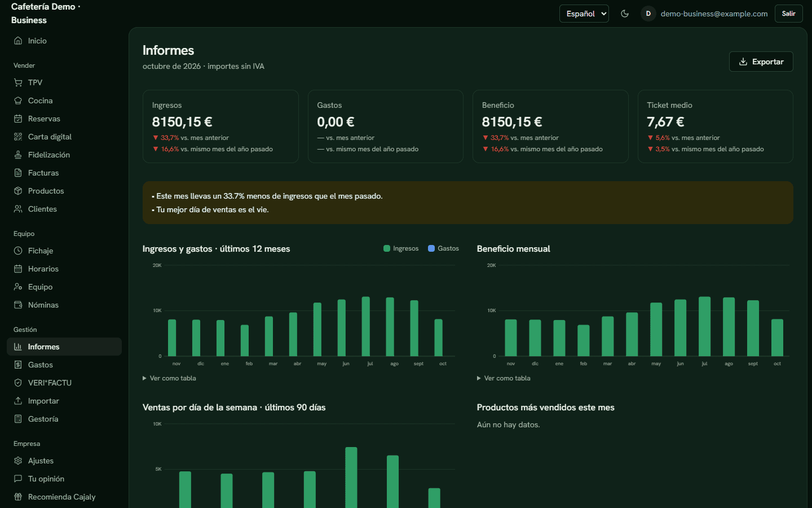Click the demo-business@example.com account email
The width and height of the screenshot is (812, 508).
coord(714,14)
